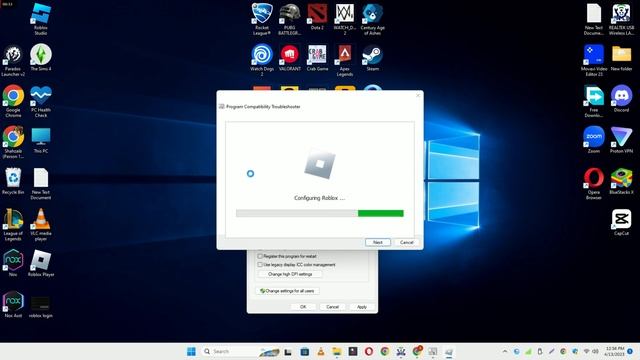
Task: Open Century Age of Ashes icon
Action: [373, 19]
